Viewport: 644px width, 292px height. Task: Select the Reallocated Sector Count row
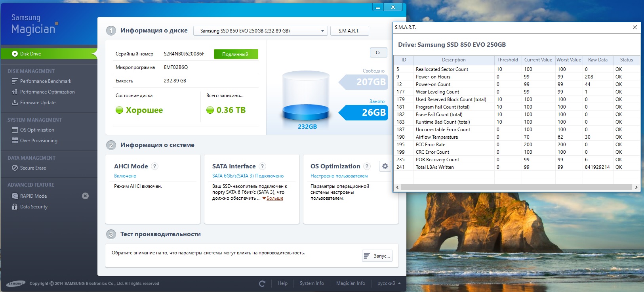coord(517,69)
